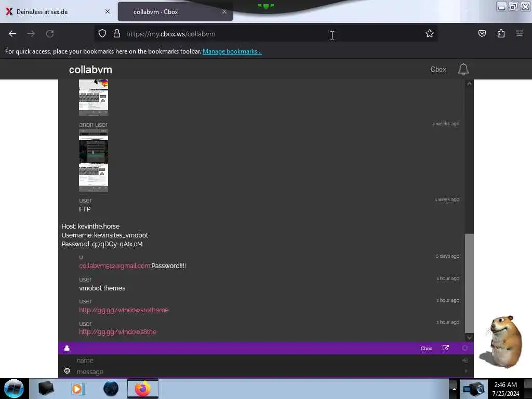Open anon user's posted image thumbnail
532x399 pixels.
[94, 161]
